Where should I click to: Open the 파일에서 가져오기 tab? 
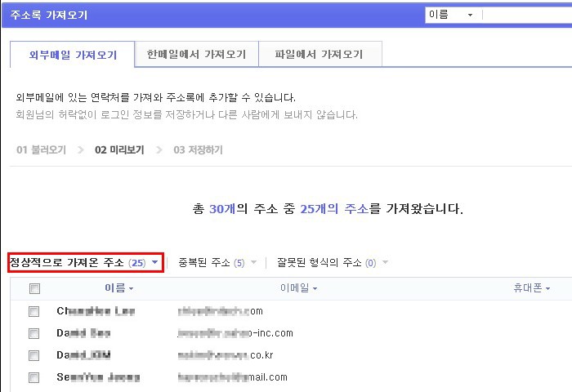pos(319,55)
